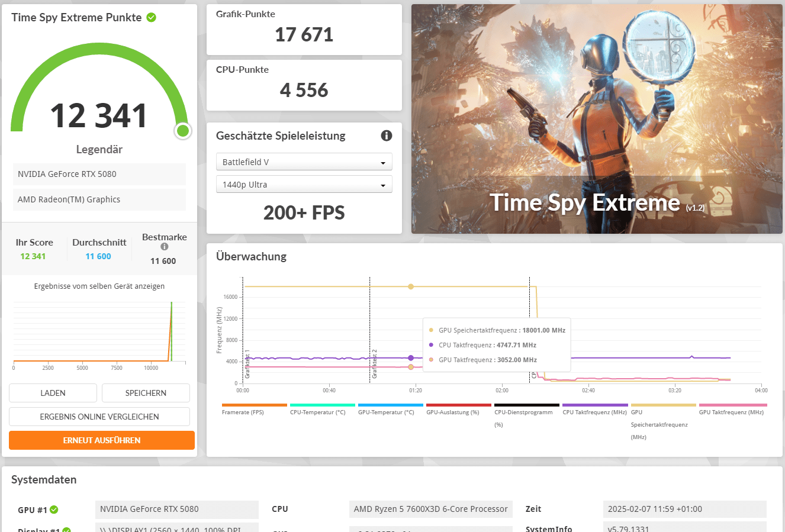
Task: Click the CPU-Punkte score 4 556
Action: (x=304, y=91)
